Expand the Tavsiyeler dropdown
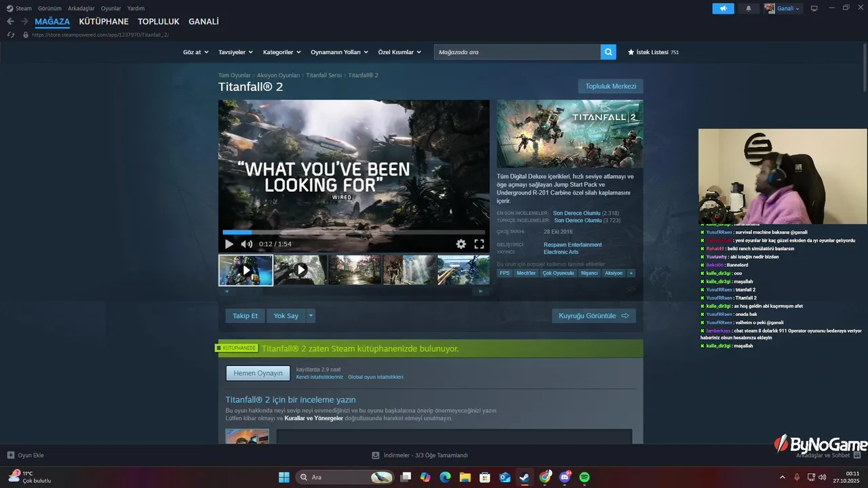Screen dimensions: 868x488 click(x=235, y=52)
